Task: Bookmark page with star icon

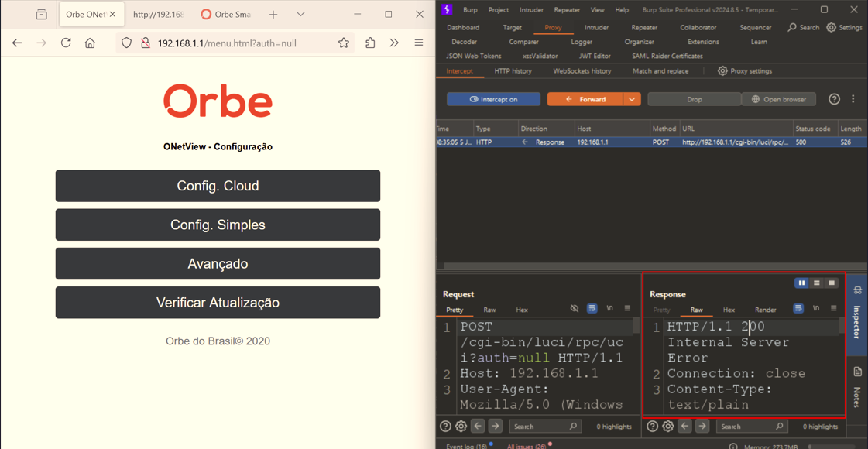Action: click(343, 43)
